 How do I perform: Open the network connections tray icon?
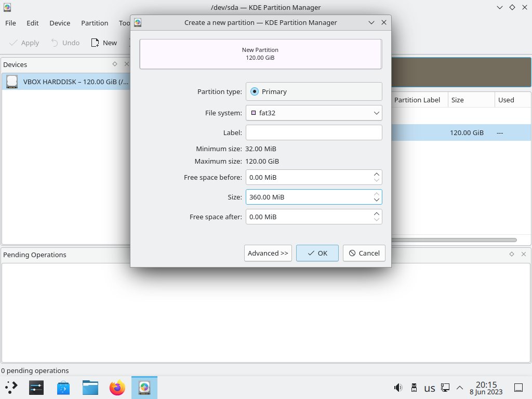pos(445,388)
